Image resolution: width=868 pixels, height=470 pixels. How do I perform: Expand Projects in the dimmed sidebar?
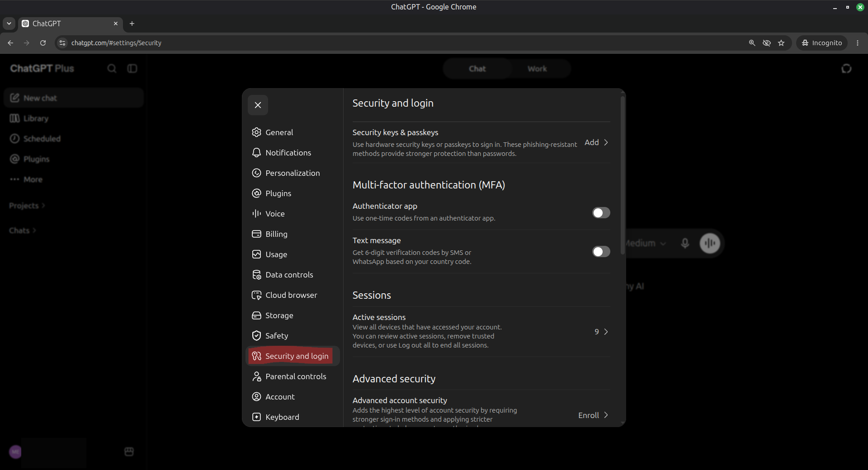tap(27, 206)
